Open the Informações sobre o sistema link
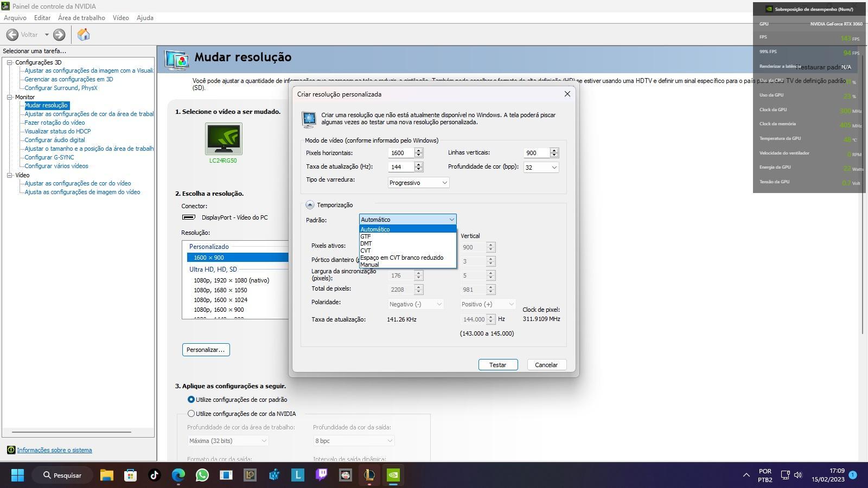The width and height of the screenshot is (868, 488). (54, 450)
